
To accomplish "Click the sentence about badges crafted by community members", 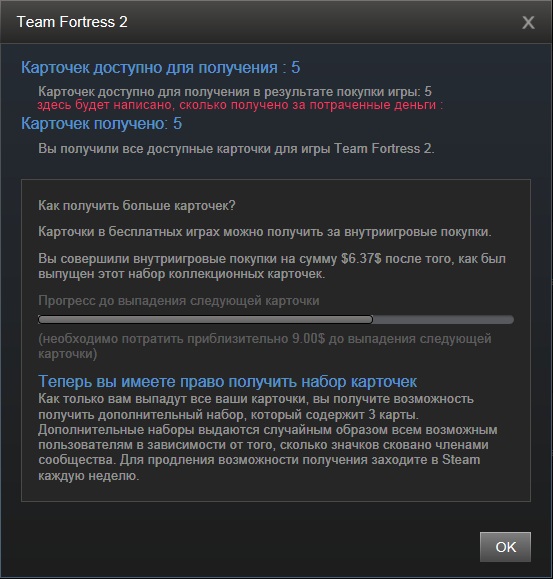I will (x=268, y=445).
